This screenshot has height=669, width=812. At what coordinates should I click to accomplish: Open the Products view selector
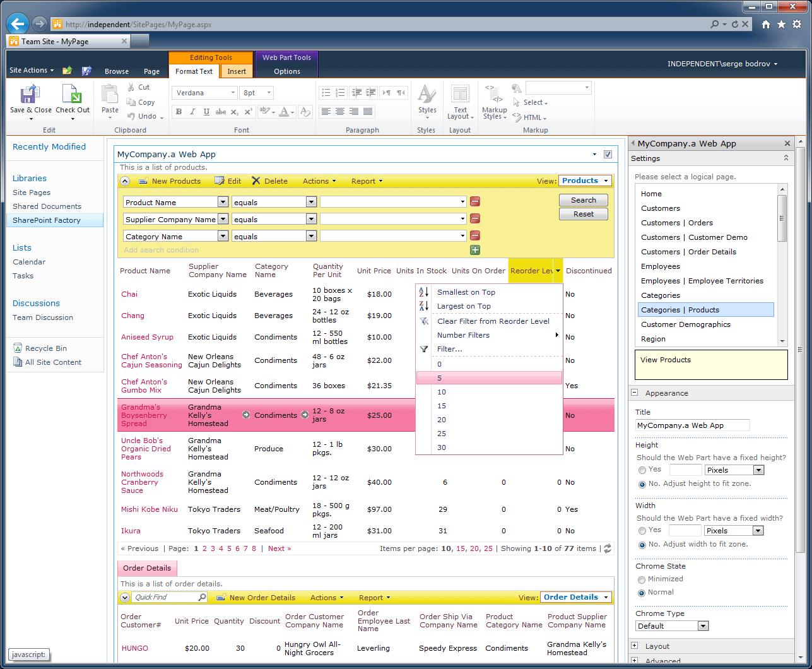tap(585, 181)
